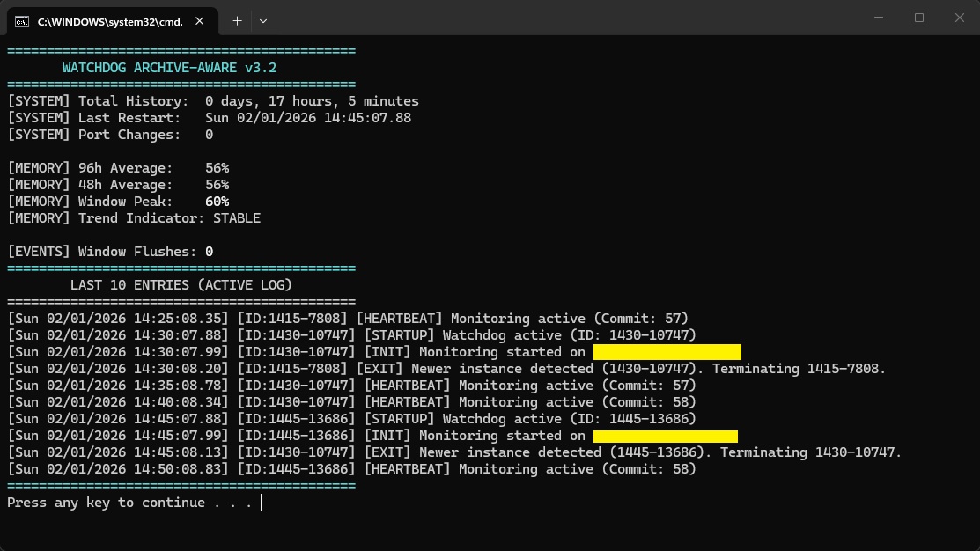Image resolution: width=980 pixels, height=551 pixels.
Task: Open the profile dropdown chevron
Action: click(x=263, y=21)
